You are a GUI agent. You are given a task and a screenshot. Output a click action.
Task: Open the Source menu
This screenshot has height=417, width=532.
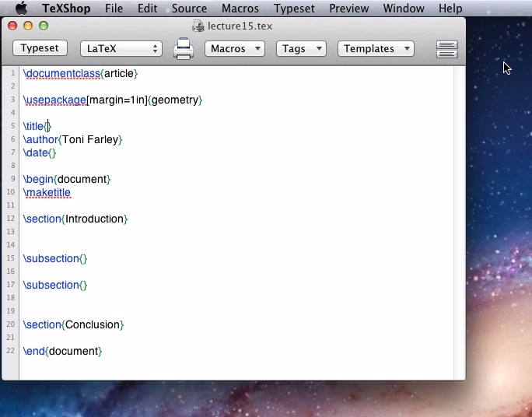(x=189, y=9)
